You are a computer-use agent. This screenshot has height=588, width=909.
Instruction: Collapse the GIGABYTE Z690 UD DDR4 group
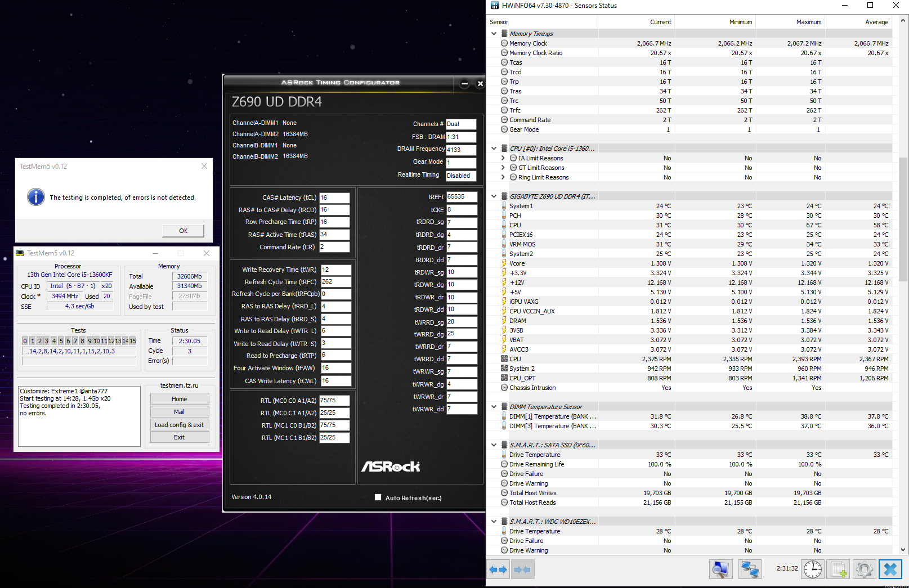pyautogui.click(x=494, y=196)
